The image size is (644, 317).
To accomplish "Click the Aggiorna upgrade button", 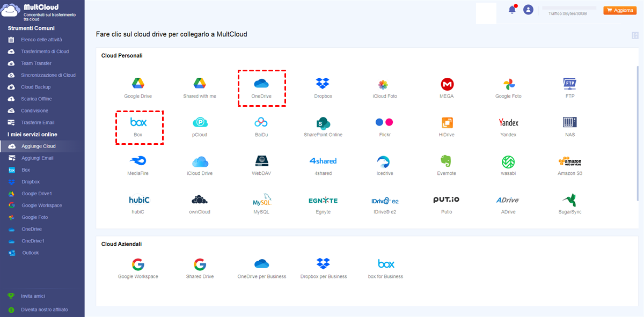I will coord(620,10).
